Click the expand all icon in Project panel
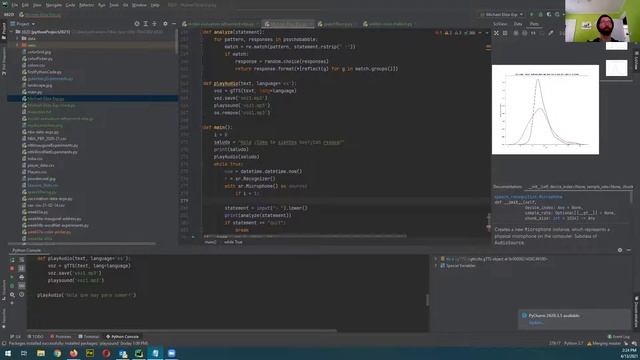The height and width of the screenshot is (360, 640). [x=146, y=24]
